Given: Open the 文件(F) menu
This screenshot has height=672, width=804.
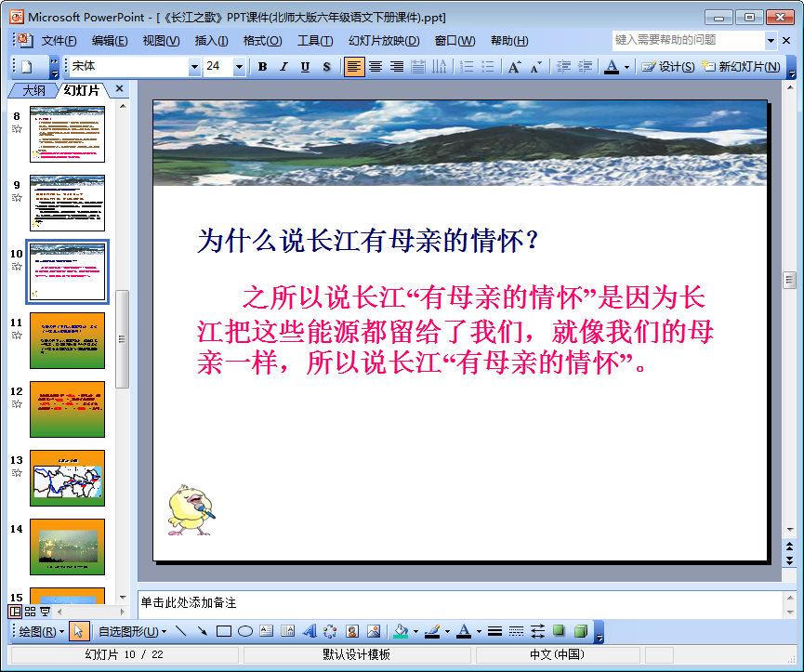Looking at the screenshot, I should [59, 41].
